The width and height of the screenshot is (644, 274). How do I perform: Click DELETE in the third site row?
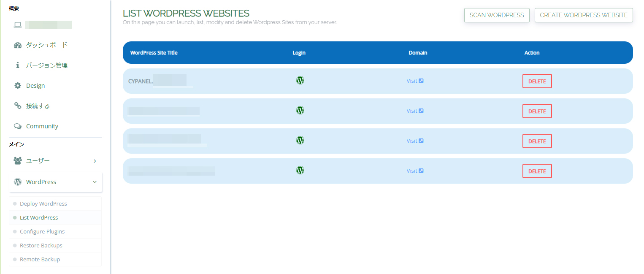point(537,141)
